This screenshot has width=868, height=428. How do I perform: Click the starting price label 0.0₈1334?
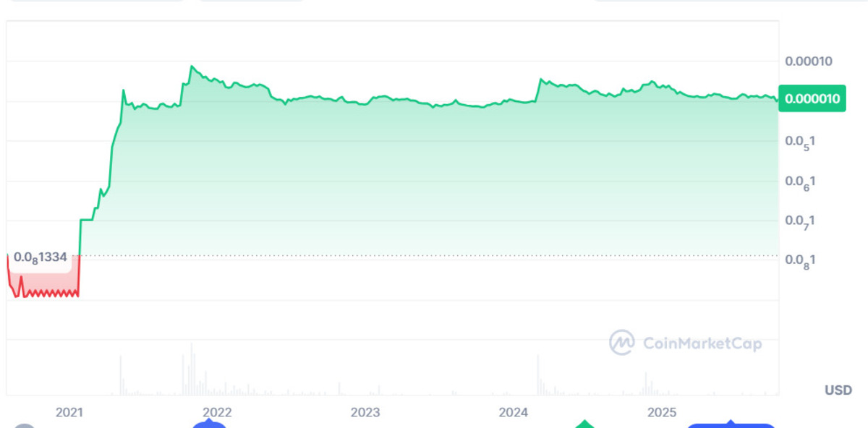(41, 257)
